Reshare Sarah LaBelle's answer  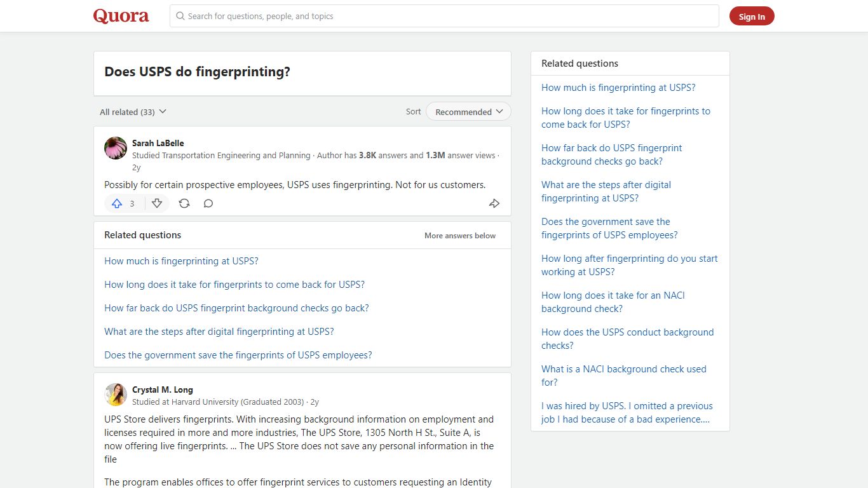(x=184, y=203)
